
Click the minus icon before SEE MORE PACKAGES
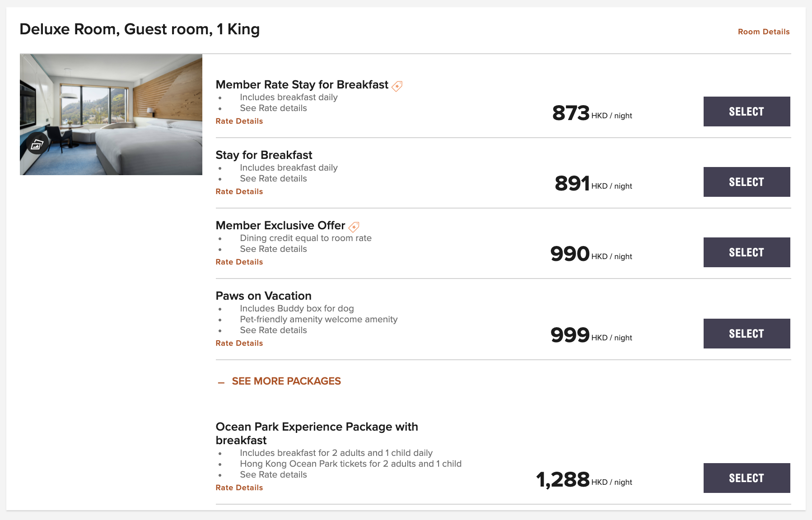click(221, 382)
